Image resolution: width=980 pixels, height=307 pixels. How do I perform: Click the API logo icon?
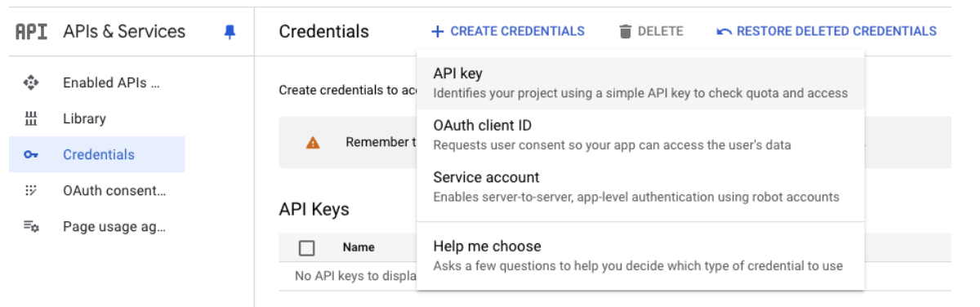click(32, 32)
